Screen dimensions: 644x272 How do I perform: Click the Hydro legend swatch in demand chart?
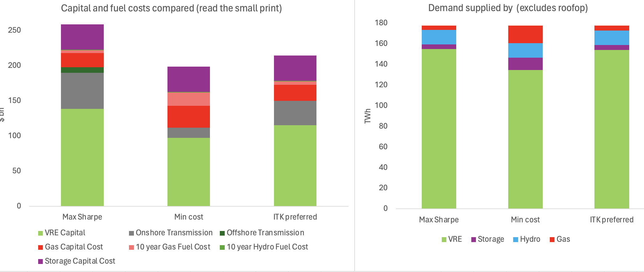(x=516, y=240)
